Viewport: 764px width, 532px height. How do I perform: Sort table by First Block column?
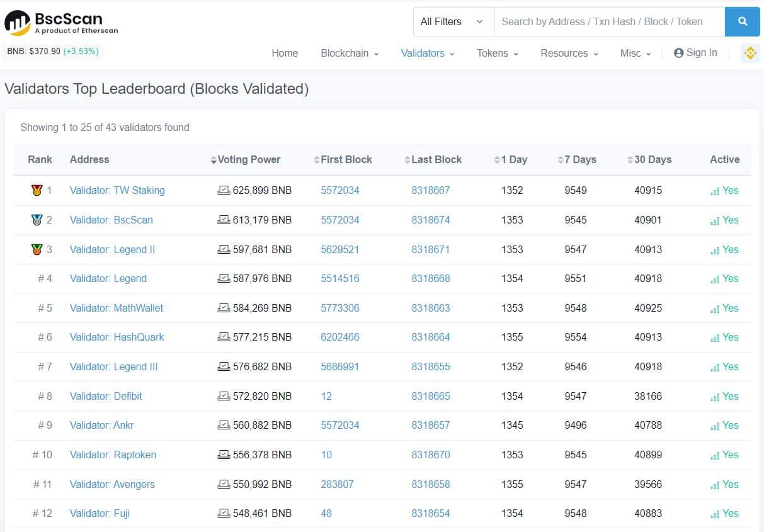point(343,159)
